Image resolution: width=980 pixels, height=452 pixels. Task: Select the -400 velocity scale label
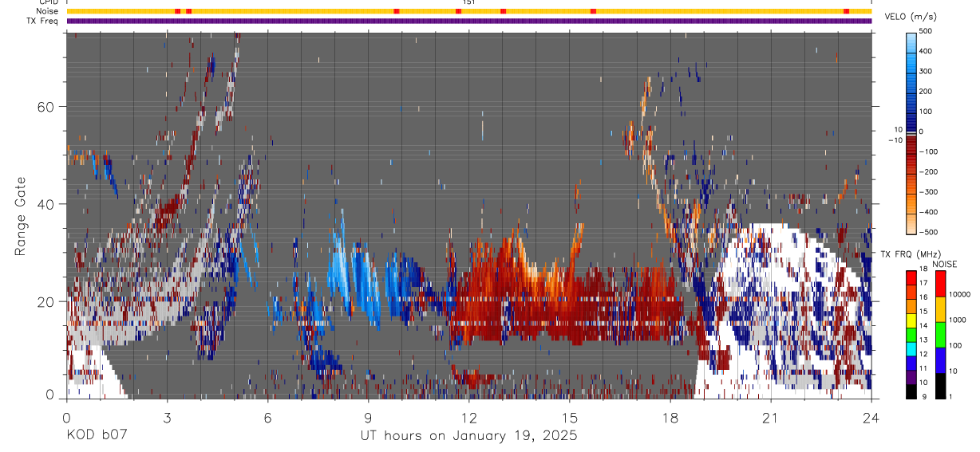click(x=929, y=212)
